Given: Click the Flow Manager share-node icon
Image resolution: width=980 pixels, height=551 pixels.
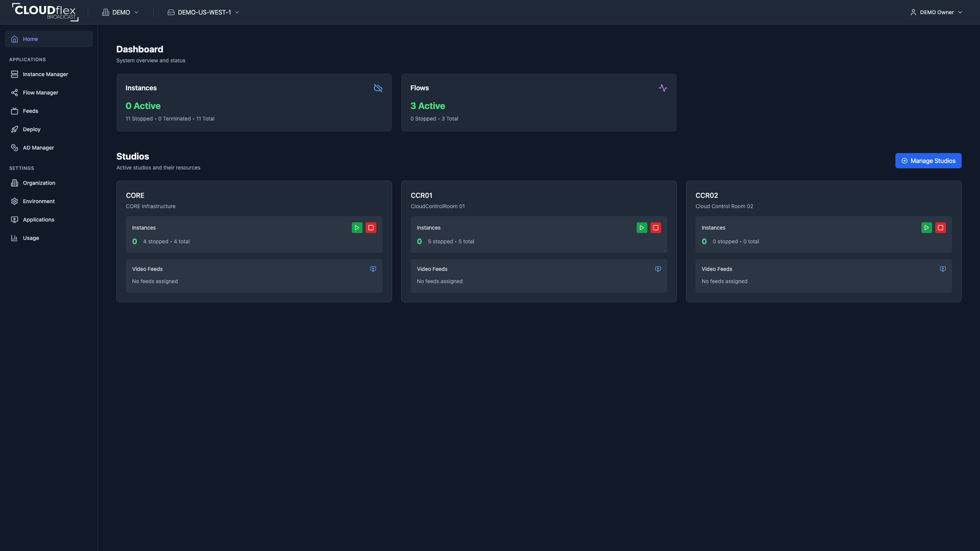Looking at the screenshot, I should (15, 93).
